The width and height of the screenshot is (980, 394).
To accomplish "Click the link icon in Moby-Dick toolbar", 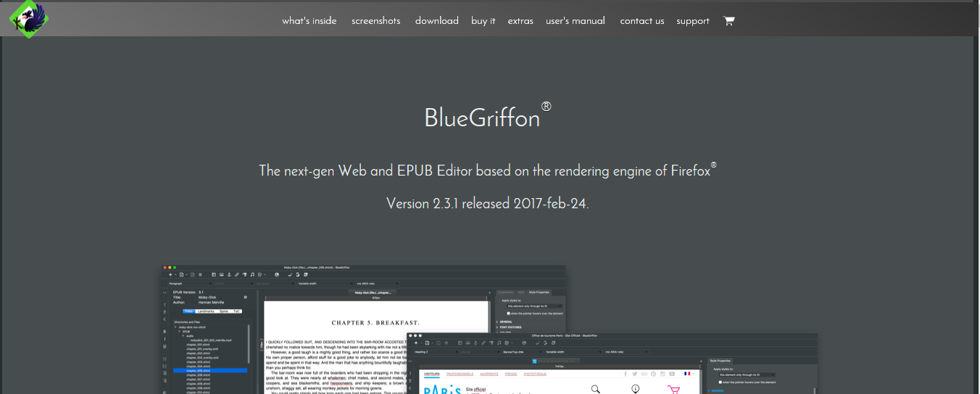I will 237,274.
